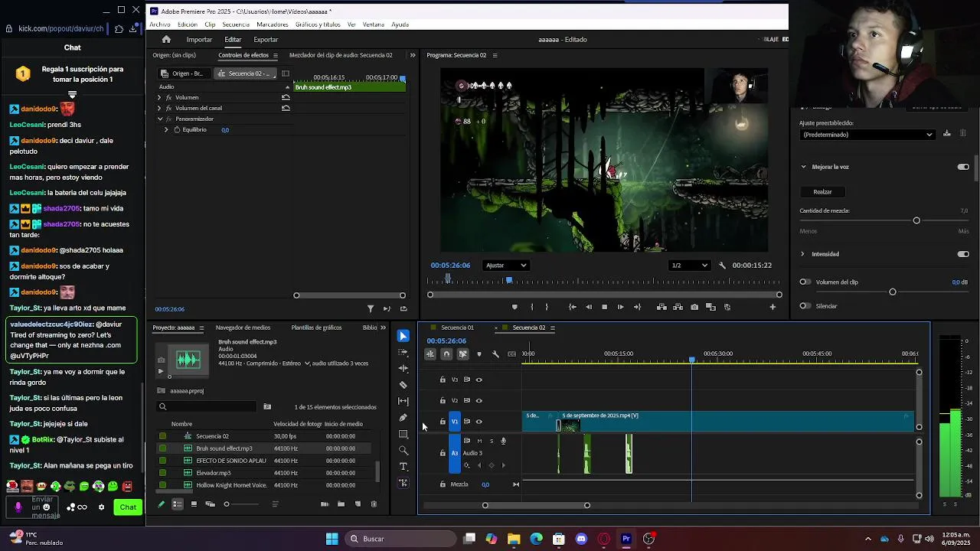Viewport: 980px width, 551px height.
Task: Step back one frame
Action: [589, 307]
